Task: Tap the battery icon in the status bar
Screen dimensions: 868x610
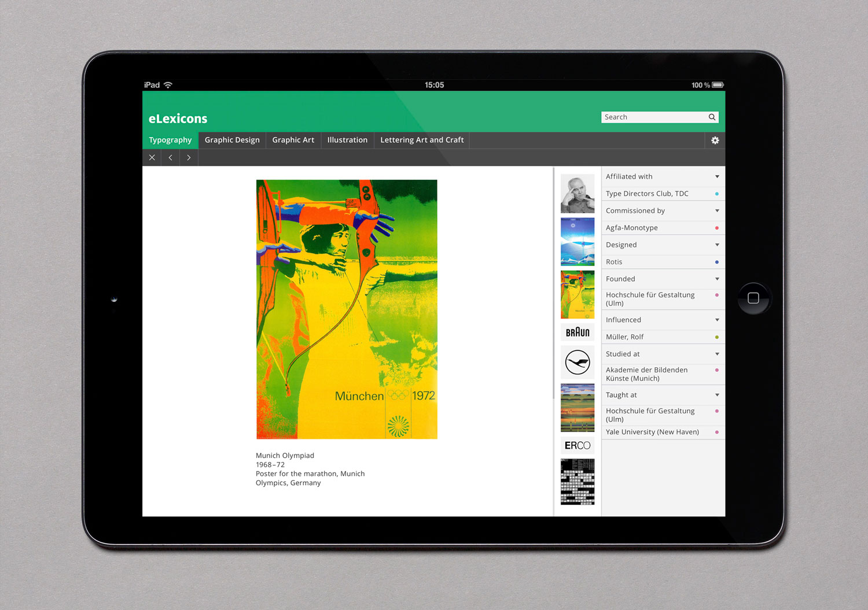Action: (718, 85)
